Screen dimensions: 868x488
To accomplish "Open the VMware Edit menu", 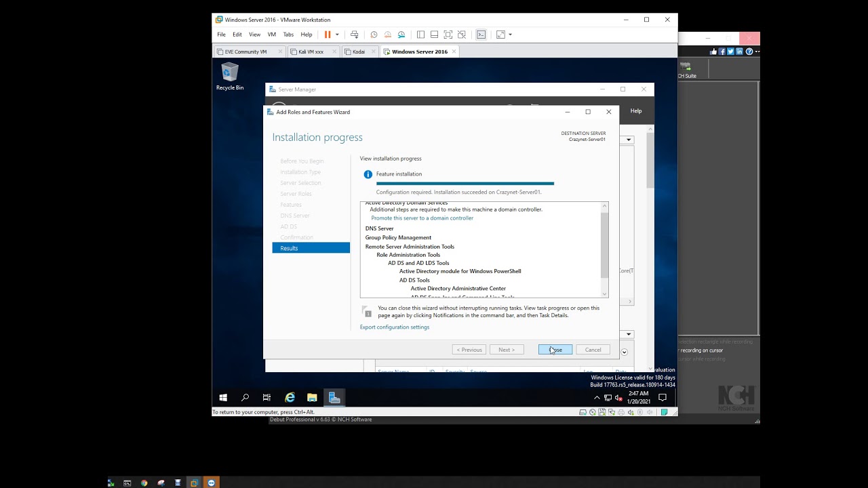I will (x=237, y=35).
